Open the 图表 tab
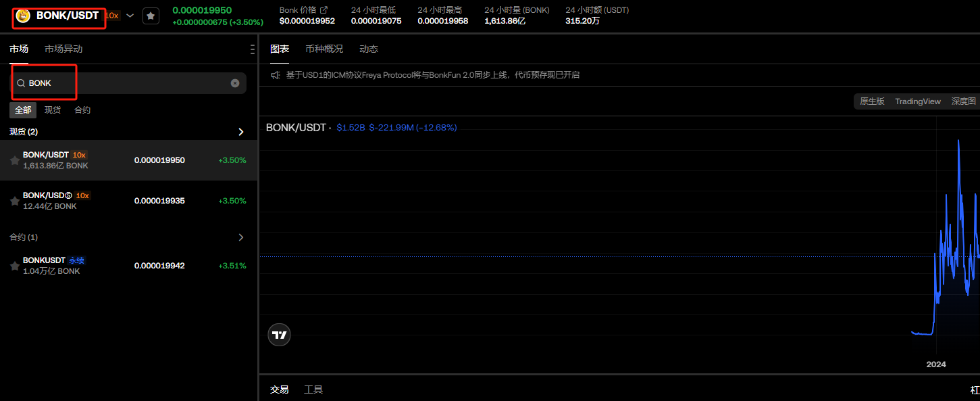The height and width of the screenshot is (401, 980). (x=280, y=49)
